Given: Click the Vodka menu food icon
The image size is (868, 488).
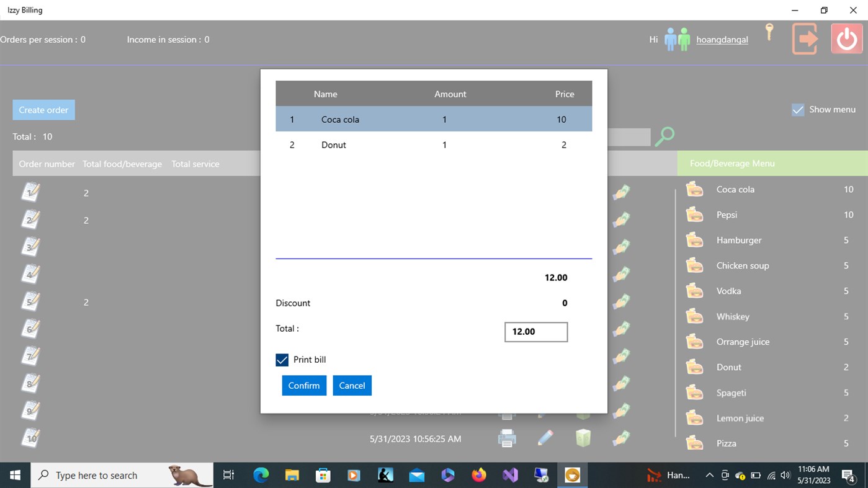Looking at the screenshot, I should click(695, 291).
